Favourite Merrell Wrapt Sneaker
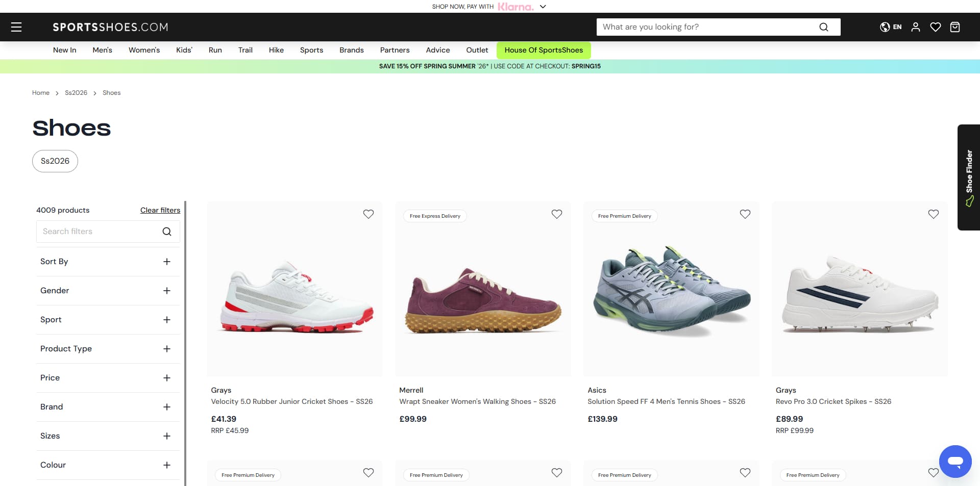Image resolution: width=980 pixels, height=486 pixels. click(x=557, y=214)
